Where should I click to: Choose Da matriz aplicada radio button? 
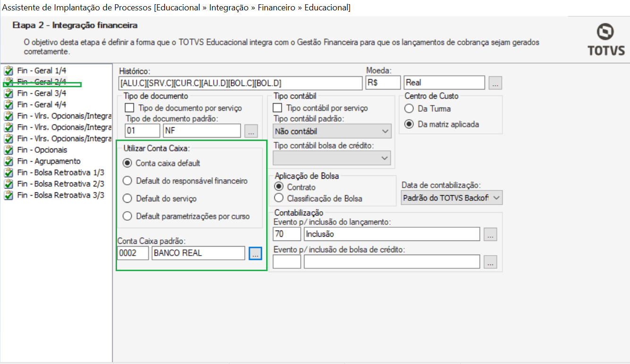click(x=409, y=124)
